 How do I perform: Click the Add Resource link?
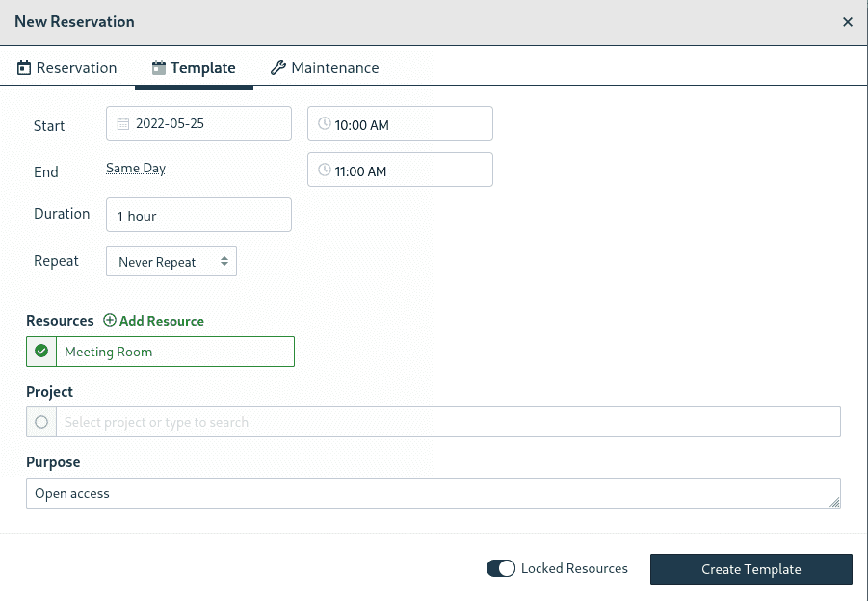pos(161,320)
